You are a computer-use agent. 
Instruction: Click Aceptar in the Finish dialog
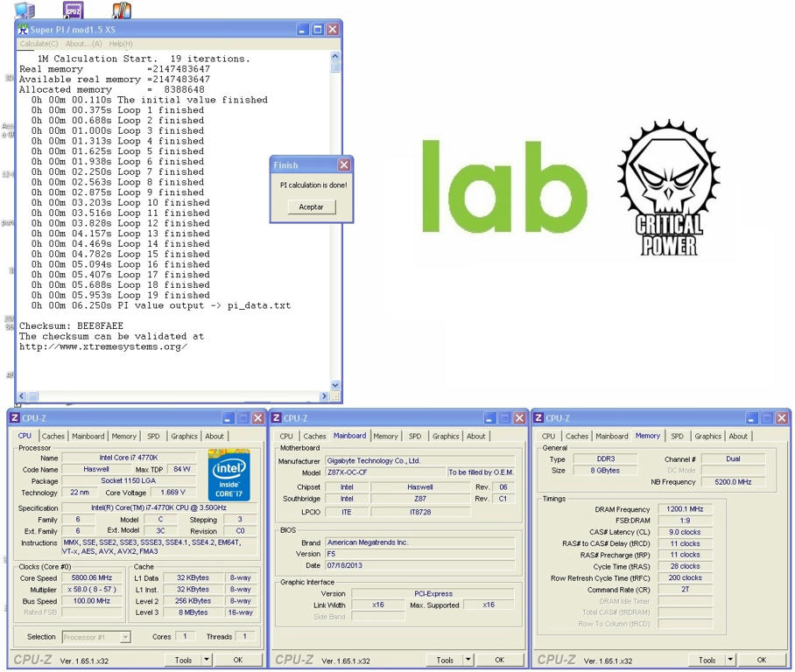[312, 206]
